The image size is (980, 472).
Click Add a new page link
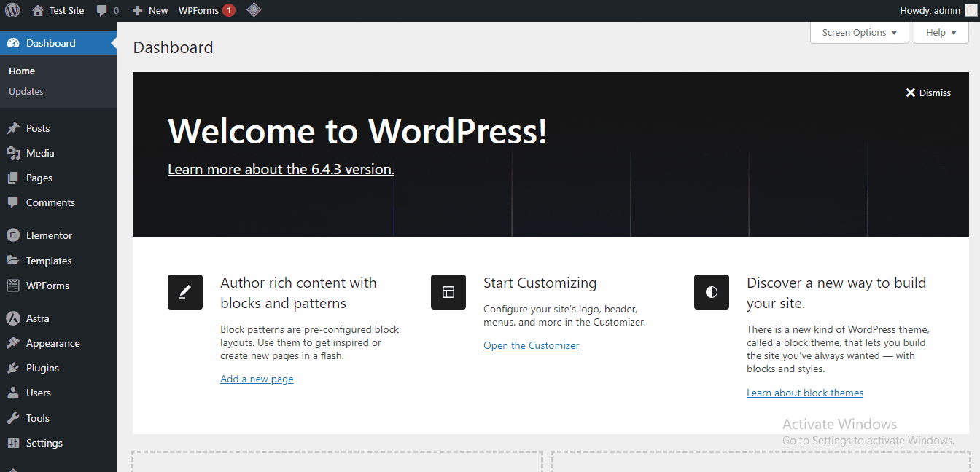click(x=257, y=378)
